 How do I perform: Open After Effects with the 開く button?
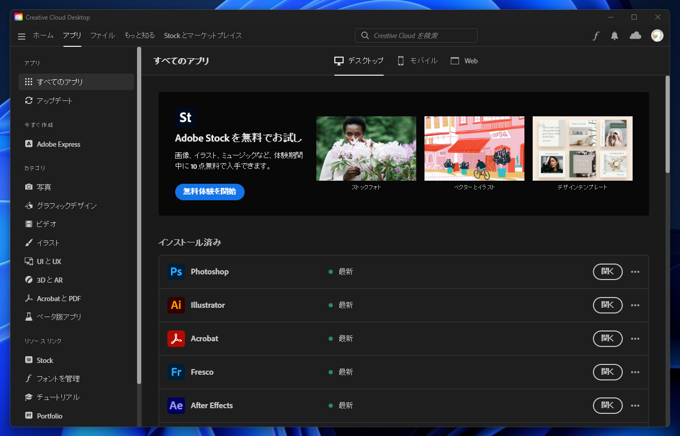[x=608, y=405]
